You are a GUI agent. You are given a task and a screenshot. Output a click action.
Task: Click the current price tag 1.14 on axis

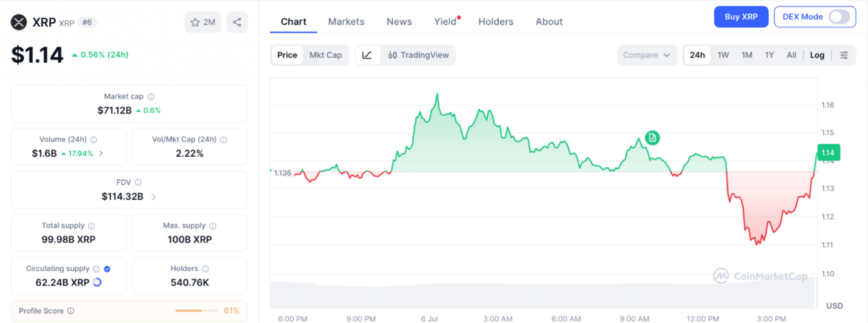click(828, 152)
